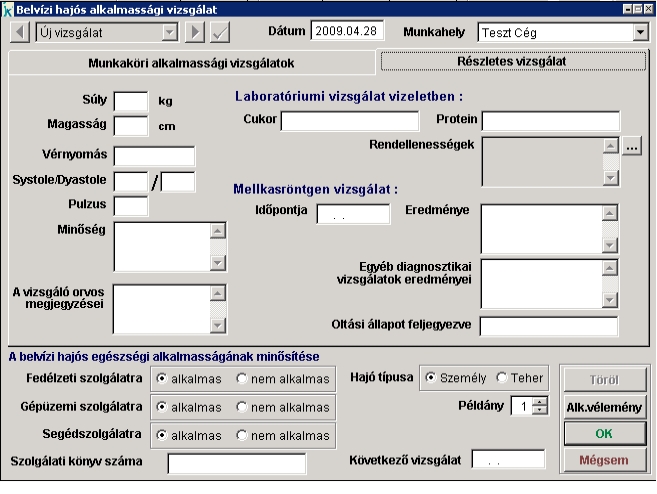Click the next record arrow button
The image size is (657, 494).
pyautogui.click(x=195, y=32)
